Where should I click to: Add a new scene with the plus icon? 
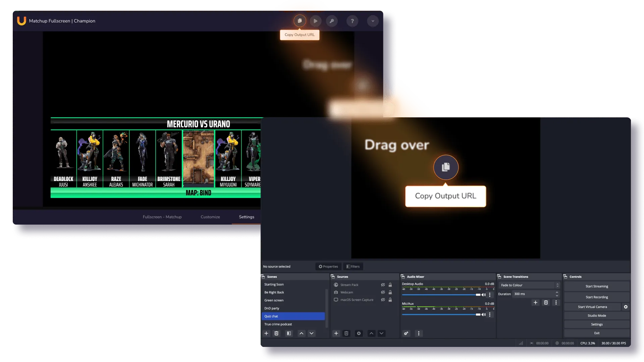click(266, 333)
